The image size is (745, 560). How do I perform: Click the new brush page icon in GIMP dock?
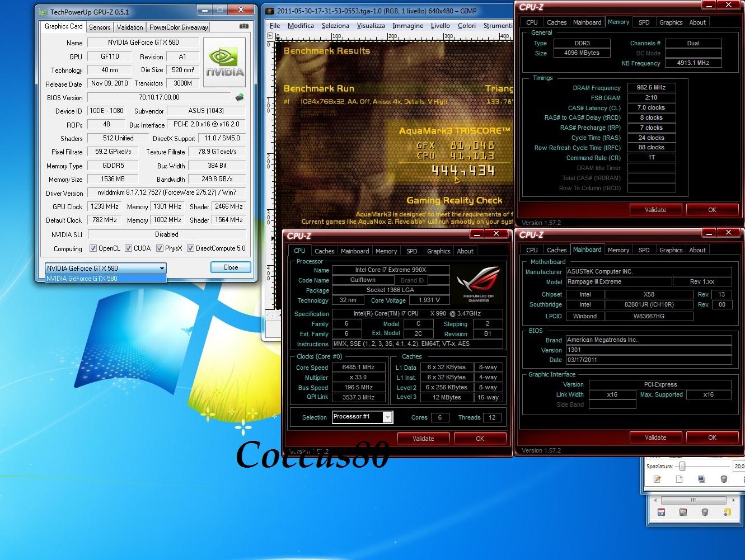tap(679, 479)
